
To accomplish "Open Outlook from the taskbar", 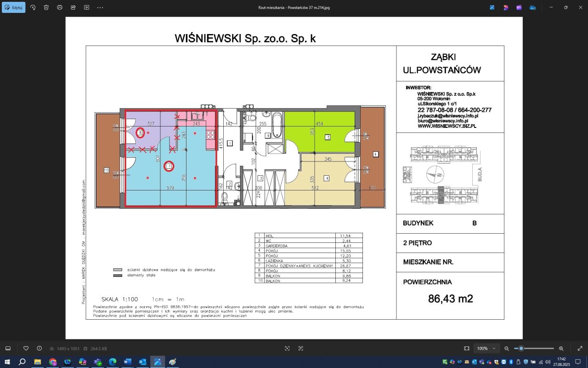I will point(142,362).
